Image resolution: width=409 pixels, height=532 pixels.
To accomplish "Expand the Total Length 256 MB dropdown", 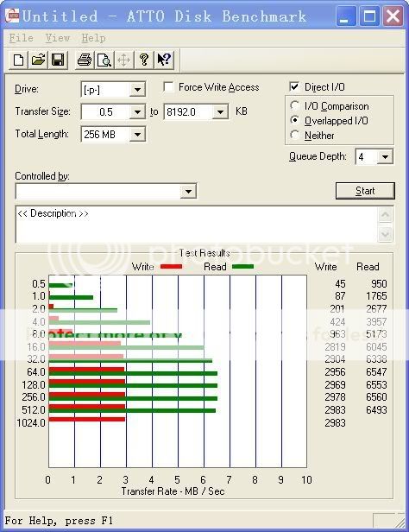I will [x=137, y=135].
